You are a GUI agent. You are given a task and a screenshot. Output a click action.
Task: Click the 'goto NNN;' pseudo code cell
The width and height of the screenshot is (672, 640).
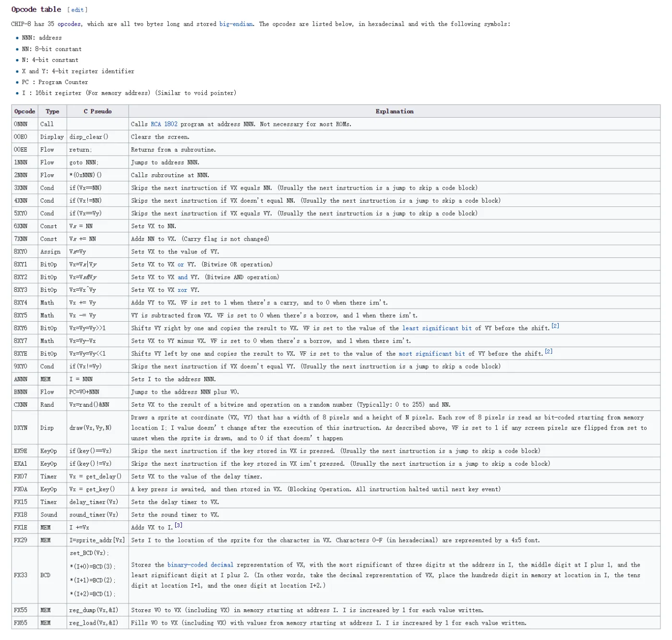97,162
